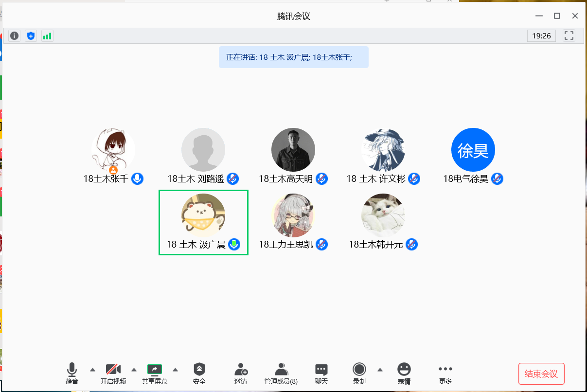587x392 pixels.
Task: Start recording with 录制 button
Action: [x=359, y=374]
